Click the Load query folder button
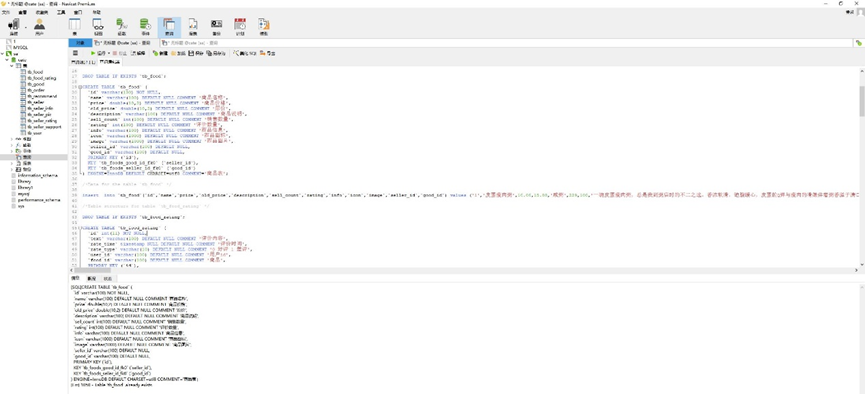The height and width of the screenshot is (394, 865). click(178, 53)
